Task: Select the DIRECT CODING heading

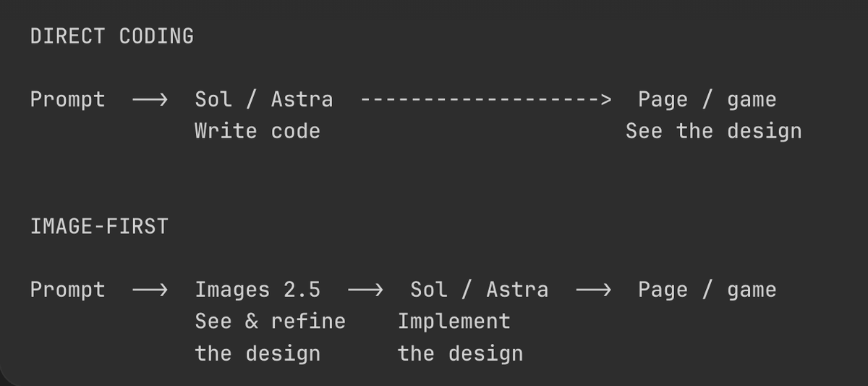Action: (x=112, y=36)
